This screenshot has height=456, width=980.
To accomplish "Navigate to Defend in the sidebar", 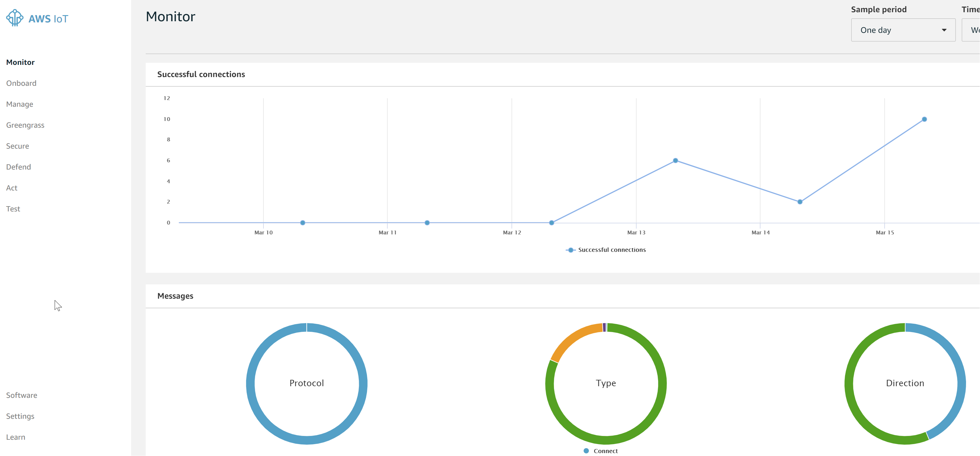I will [18, 167].
